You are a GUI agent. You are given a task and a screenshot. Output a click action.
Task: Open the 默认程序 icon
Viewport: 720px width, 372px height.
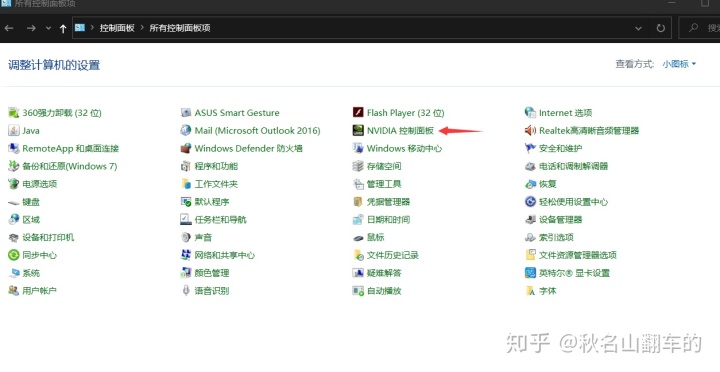pos(186,202)
